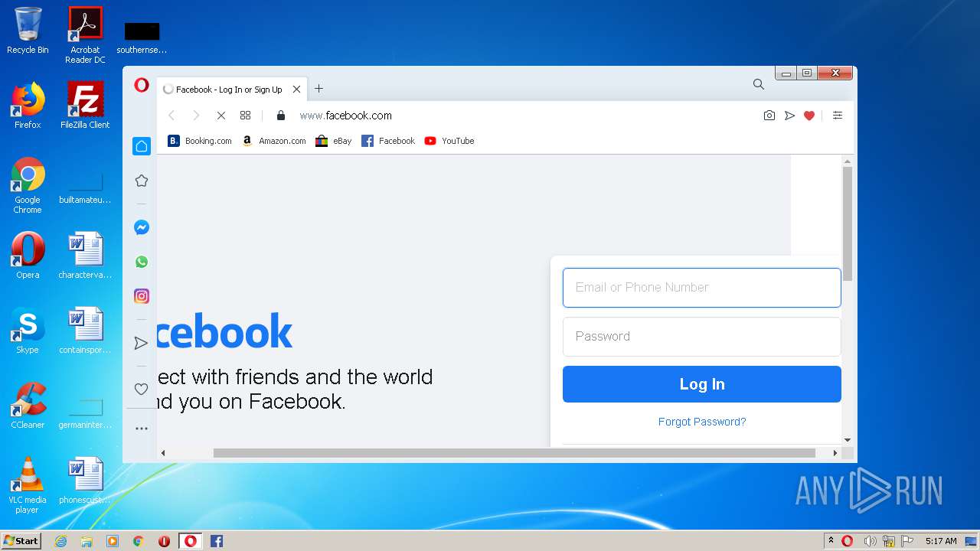Select Google Chrome desktop shortcut
Viewport: 980px width, 551px height.
[28, 185]
